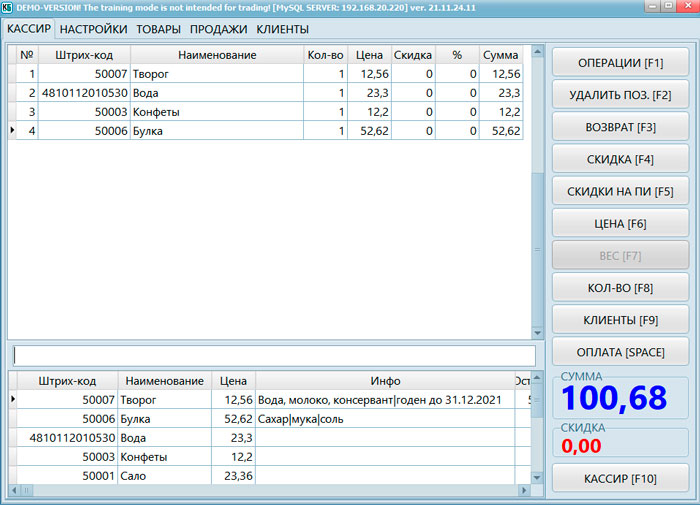Focus the barcode search input field
Image resolution: width=700 pixels, height=505 pixels.
click(x=274, y=356)
